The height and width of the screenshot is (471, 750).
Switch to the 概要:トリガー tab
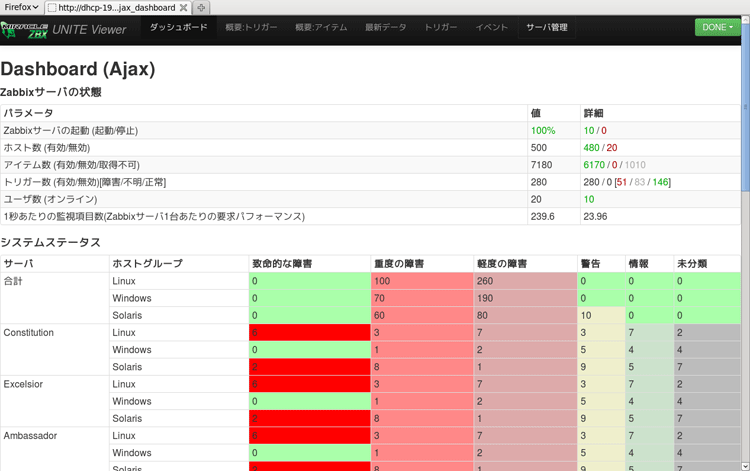[251, 28]
